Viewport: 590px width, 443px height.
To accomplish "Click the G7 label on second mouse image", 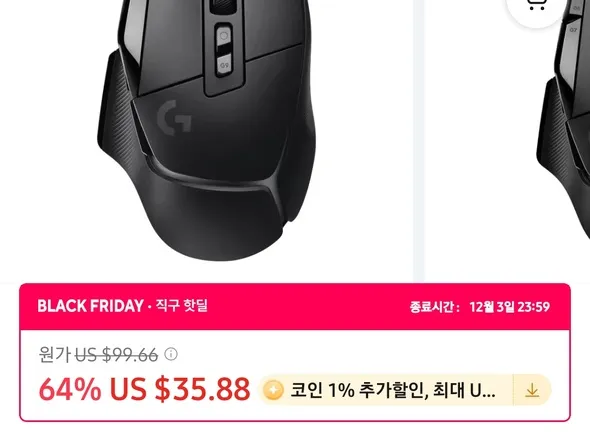I will 573,30.
